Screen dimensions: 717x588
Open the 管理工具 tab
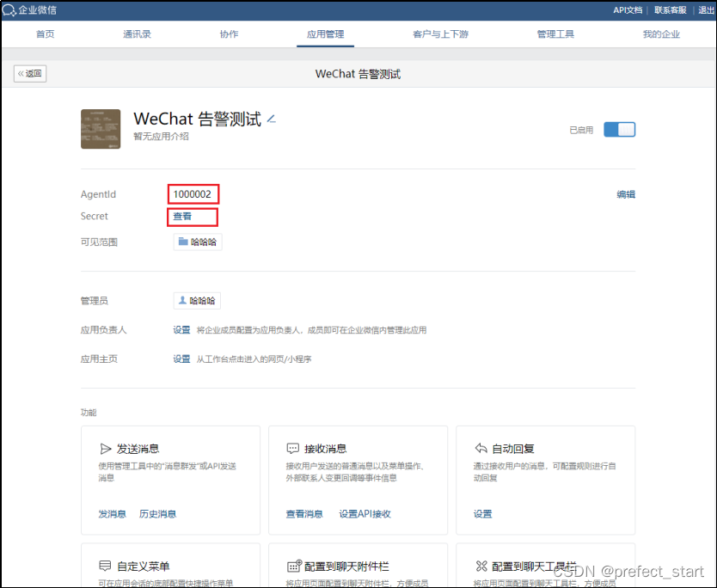(555, 34)
